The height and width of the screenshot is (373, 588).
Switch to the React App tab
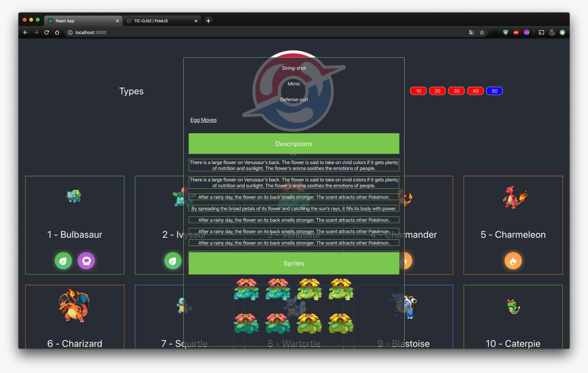[83, 21]
